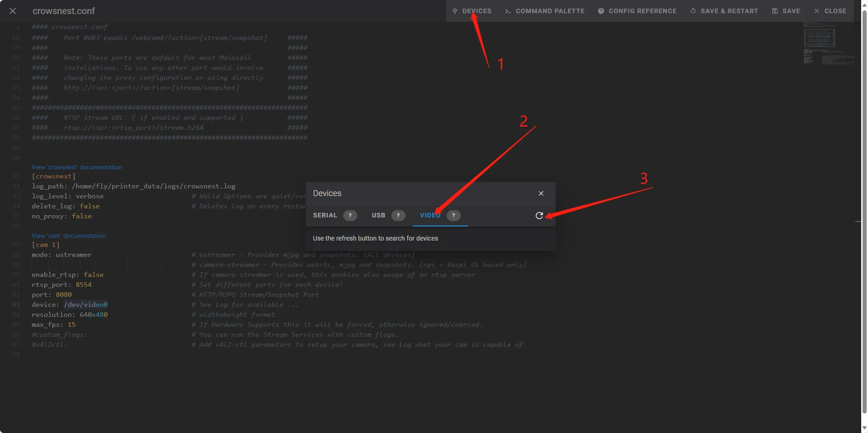This screenshot has width=868, height=433.
Task: Click the count badge next to VIDEO
Action: [454, 216]
